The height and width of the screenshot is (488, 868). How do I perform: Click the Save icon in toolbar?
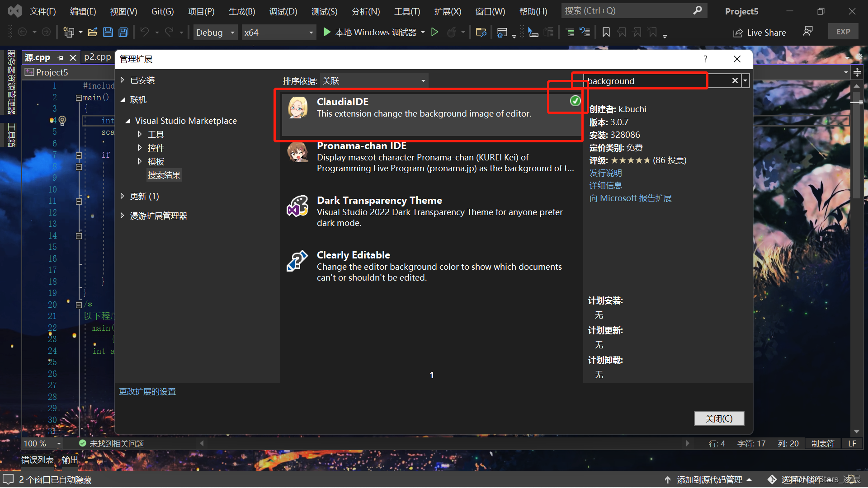(x=108, y=32)
